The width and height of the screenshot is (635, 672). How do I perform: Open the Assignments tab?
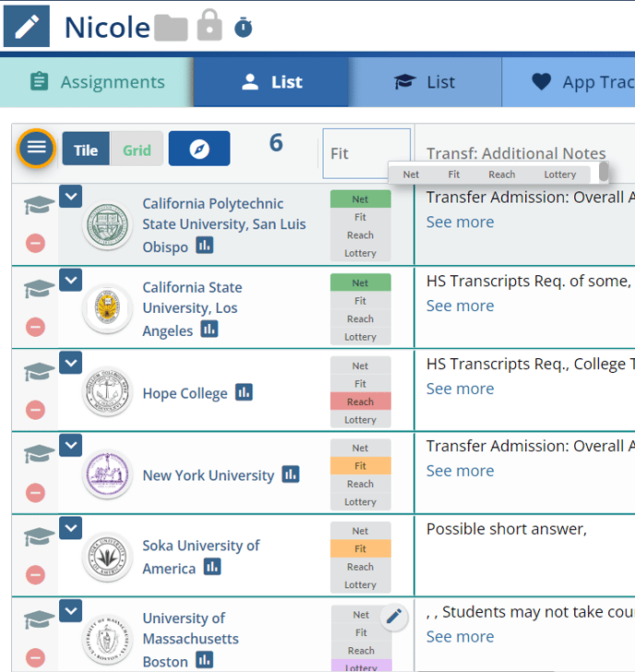point(97,82)
